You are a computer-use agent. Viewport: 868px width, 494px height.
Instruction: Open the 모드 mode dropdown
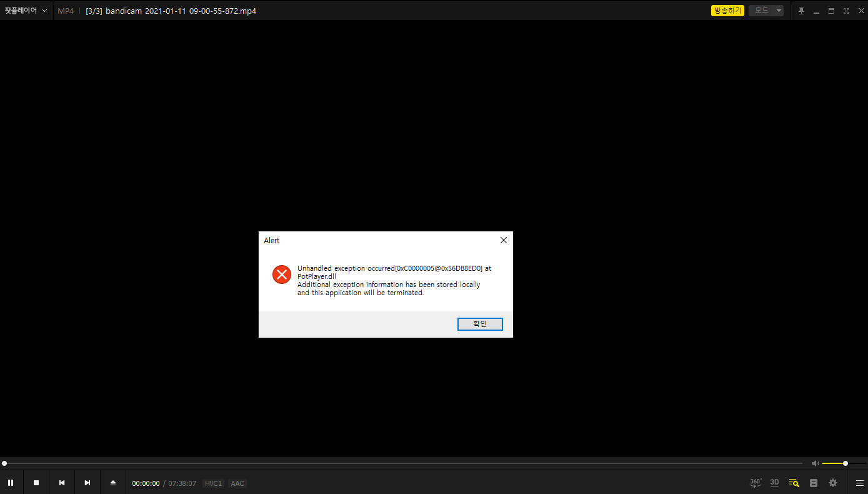766,11
